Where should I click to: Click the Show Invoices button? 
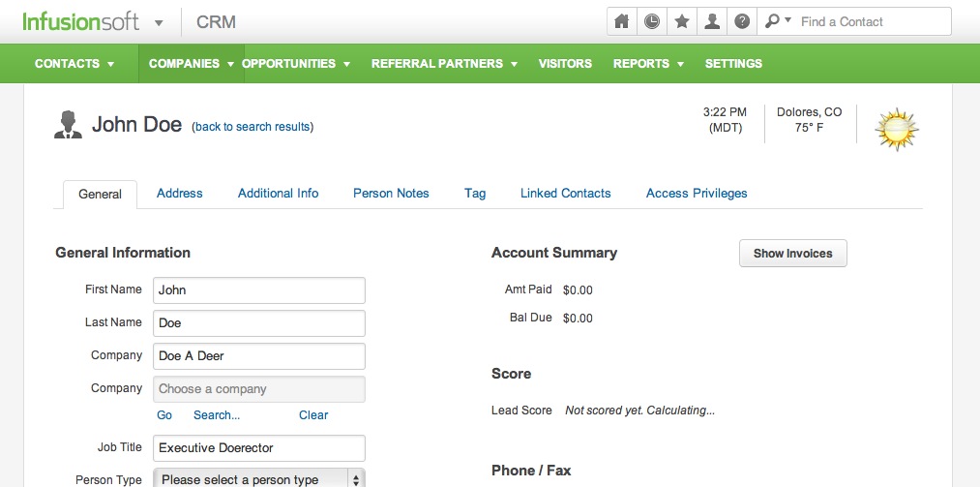tap(793, 254)
